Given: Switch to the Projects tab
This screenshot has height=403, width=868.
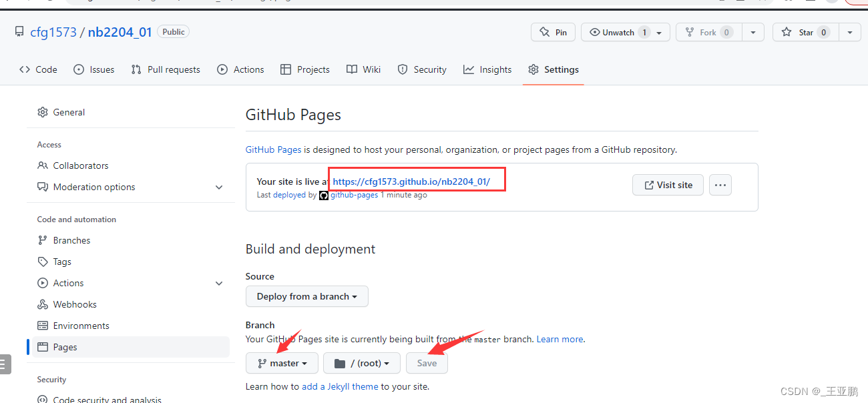Looking at the screenshot, I should click(305, 69).
